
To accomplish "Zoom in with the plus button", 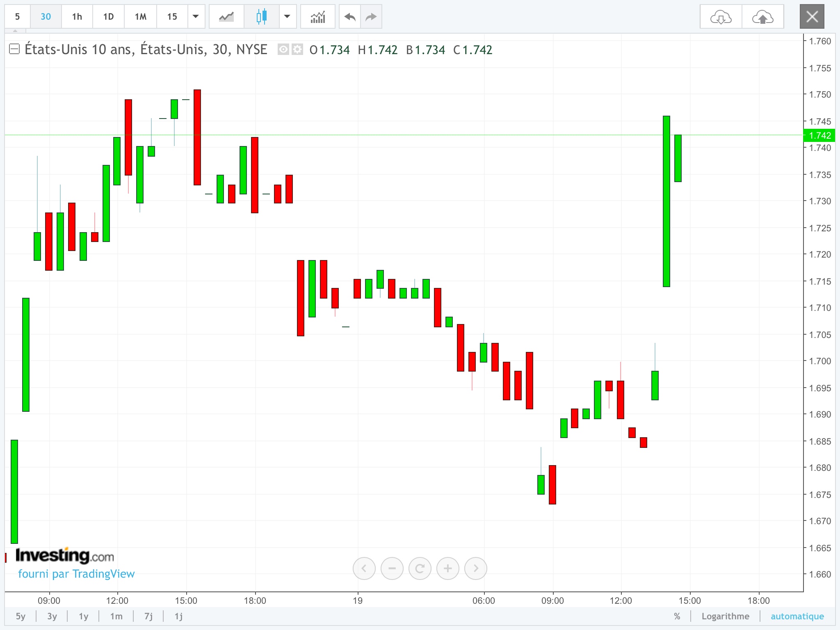I will coord(447,568).
